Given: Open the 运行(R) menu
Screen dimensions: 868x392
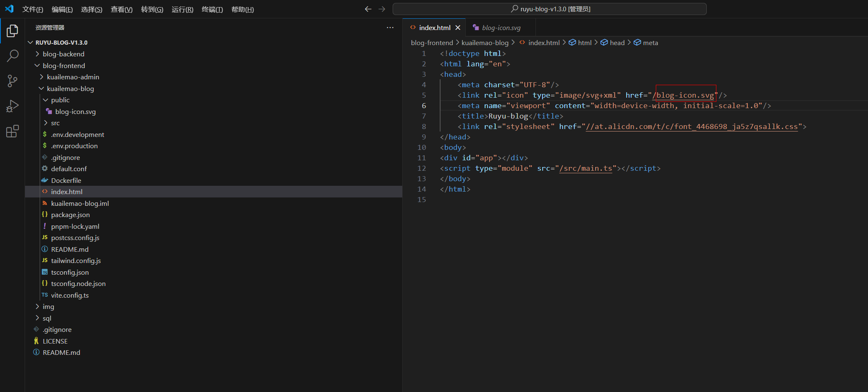Looking at the screenshot, I should [x=183, y=9].
